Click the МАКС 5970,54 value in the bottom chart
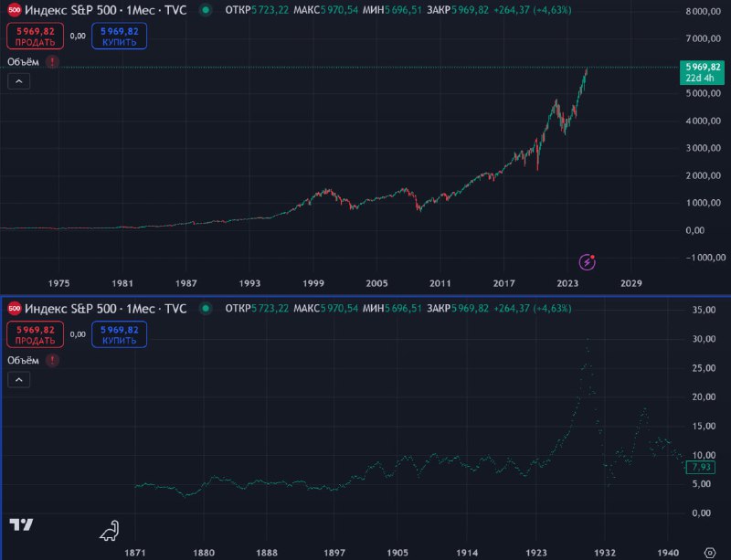This screenshot has height=560, width=731. tap(326, 308)
